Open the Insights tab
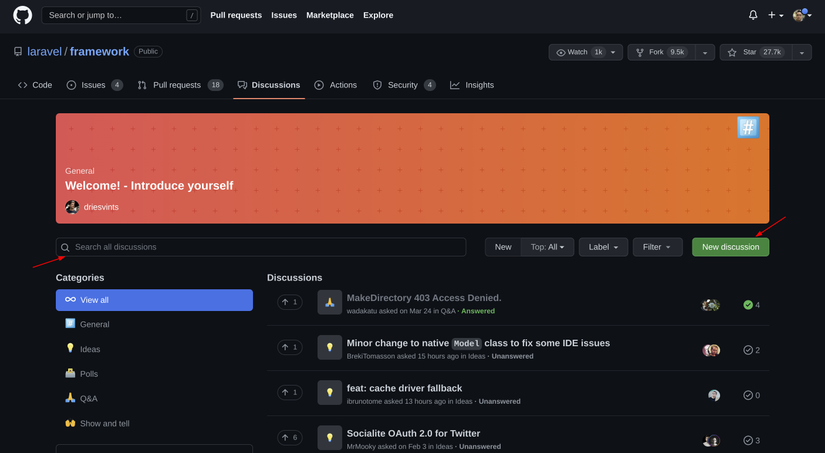Screen dimensions: 825x453 point(472,85)
